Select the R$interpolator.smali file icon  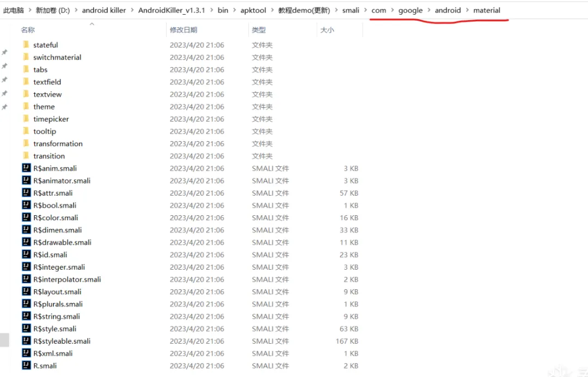26,279
